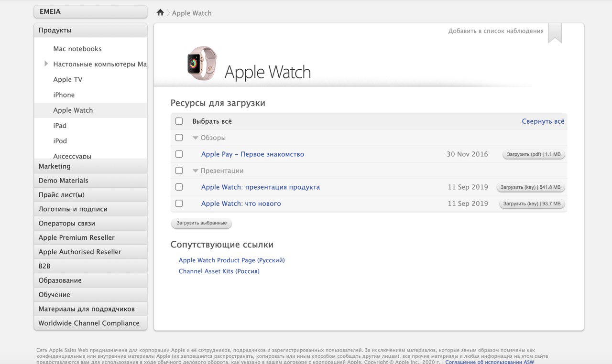Screen dimensions: 612x364
Task: Open Apple Watch Product Page (Русский) link
Action: click(x=232, y=260)
